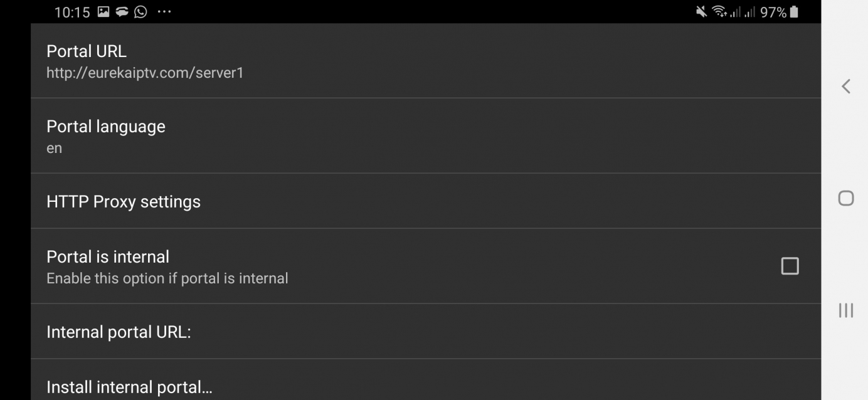Open the Portal URL setting

[87, 51]
